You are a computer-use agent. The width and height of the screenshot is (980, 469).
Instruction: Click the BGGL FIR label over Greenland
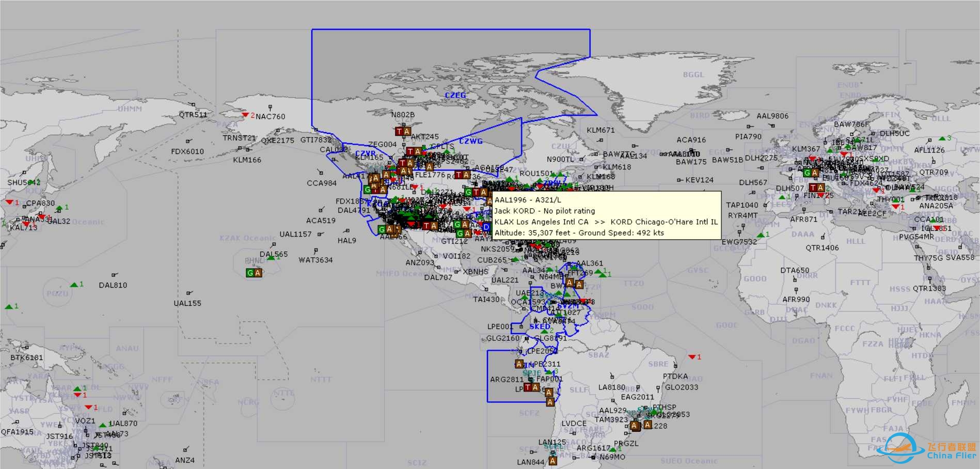click(x=693, y=74)
